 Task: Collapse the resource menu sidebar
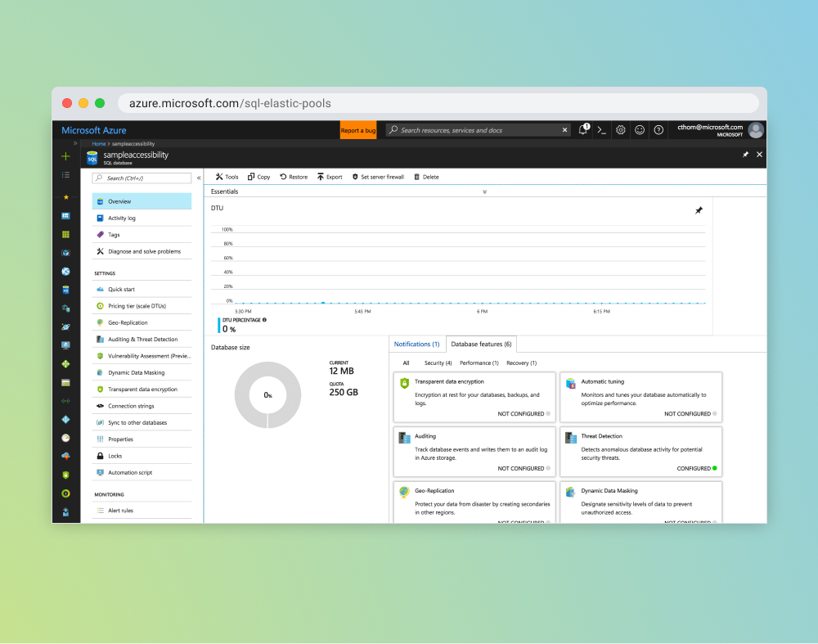point(199,178)
